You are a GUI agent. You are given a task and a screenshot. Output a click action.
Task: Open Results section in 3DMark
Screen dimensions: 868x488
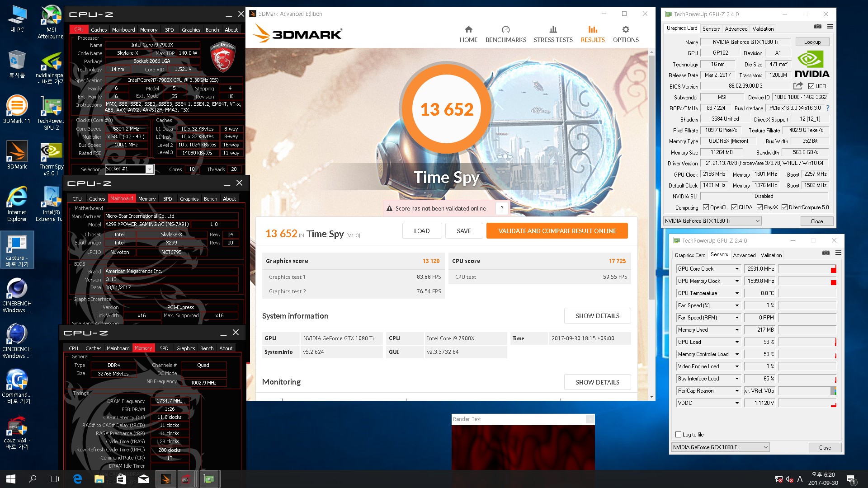[593, 34]
